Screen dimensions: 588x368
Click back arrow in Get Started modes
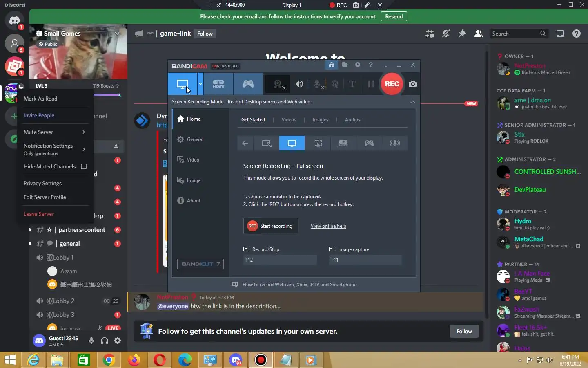click(245, 143)
